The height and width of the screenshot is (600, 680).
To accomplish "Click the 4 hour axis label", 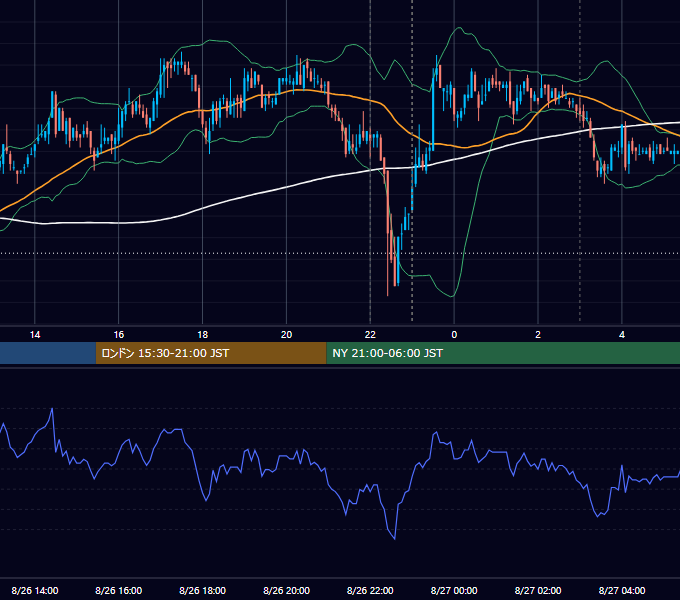I will tap(622, 335).
